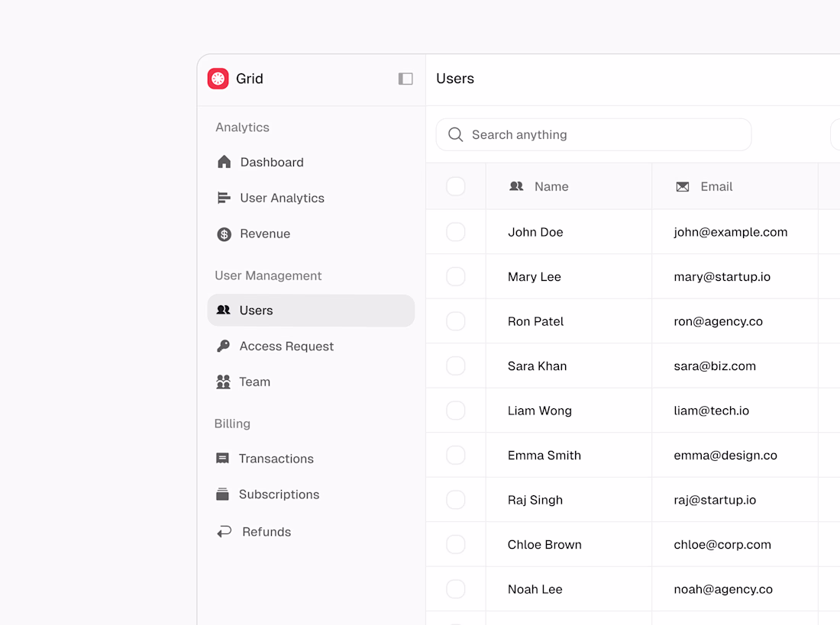Click the name John Doe
This screenshot has width=840, height=625.
tap(535, 232)
